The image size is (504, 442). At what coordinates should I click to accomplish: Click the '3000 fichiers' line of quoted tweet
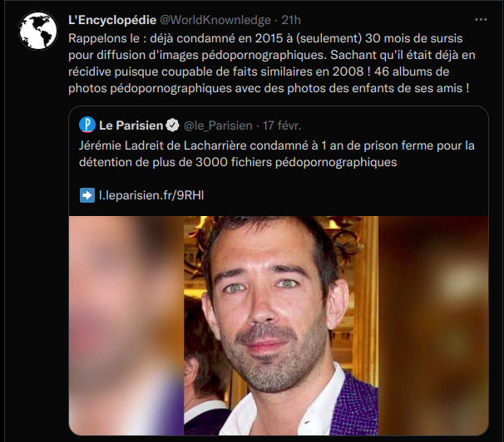(x=238, y=162)
